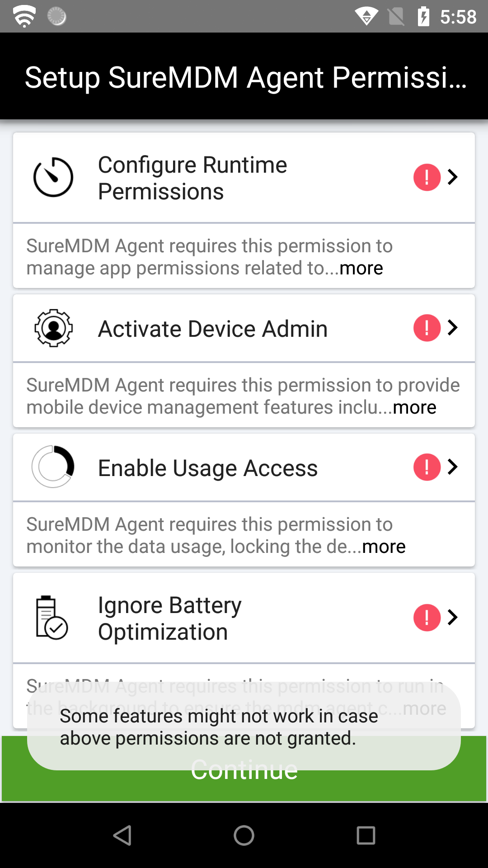Open Activate Device Admin via chevron arrow
Viewport: 488px width, 868px height.
[x=453, y=327]
